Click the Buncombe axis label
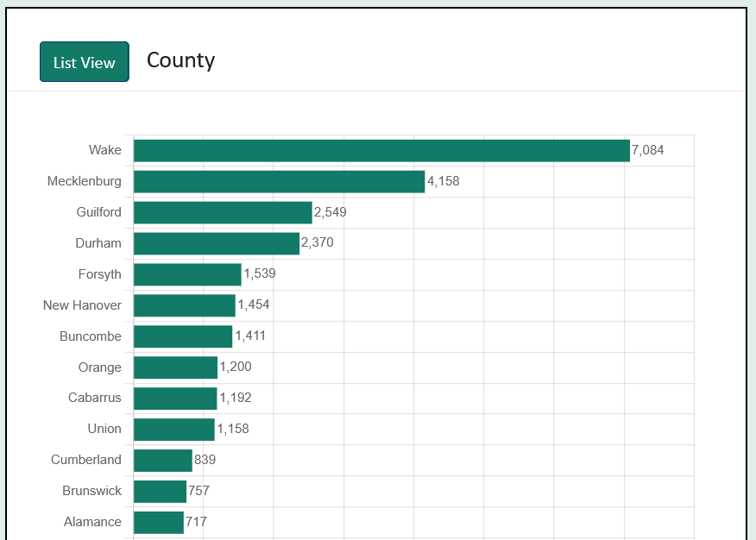The height and width of the screenshot is (540, 756). click(x=91, y=336)
